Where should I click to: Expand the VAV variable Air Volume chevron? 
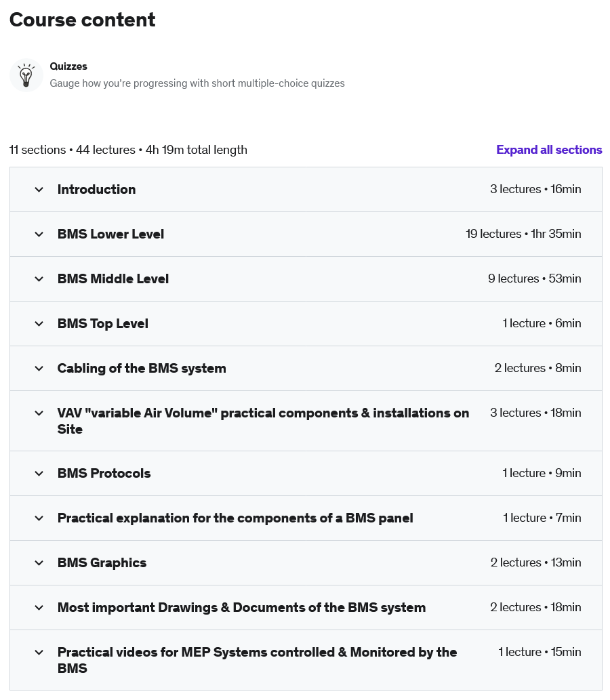pyautogui.click(x=39, y=413)
